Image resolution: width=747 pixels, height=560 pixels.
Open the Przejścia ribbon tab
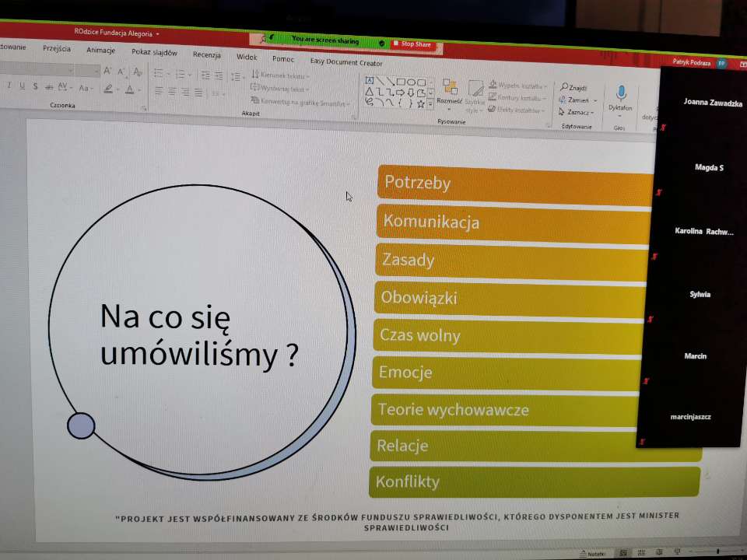(x=57, y=48)
